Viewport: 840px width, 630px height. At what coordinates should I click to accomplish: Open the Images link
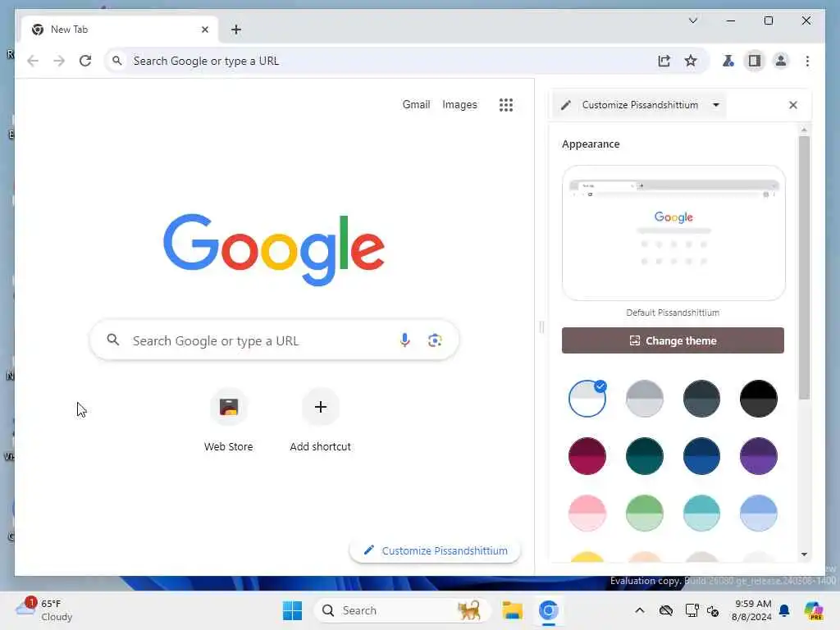(x=459, y=104)
